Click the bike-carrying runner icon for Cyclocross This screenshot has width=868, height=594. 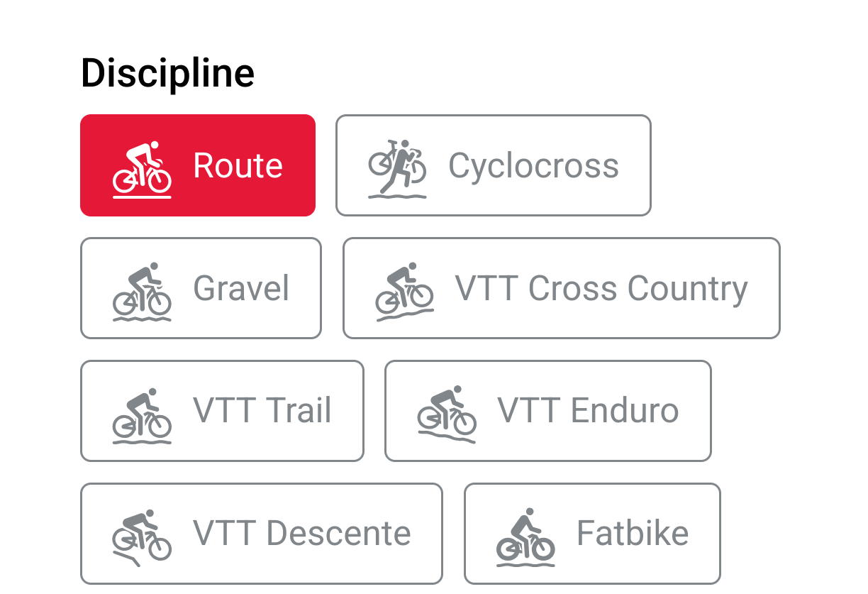397,168
